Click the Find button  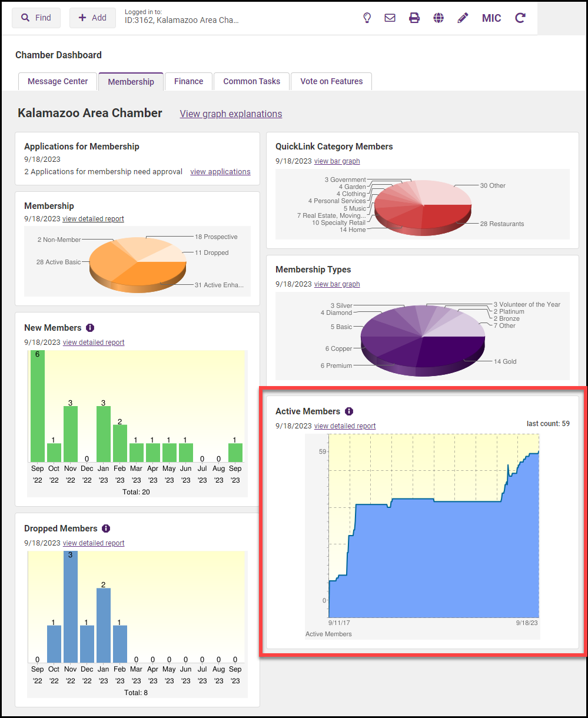(x=36, y=18)
